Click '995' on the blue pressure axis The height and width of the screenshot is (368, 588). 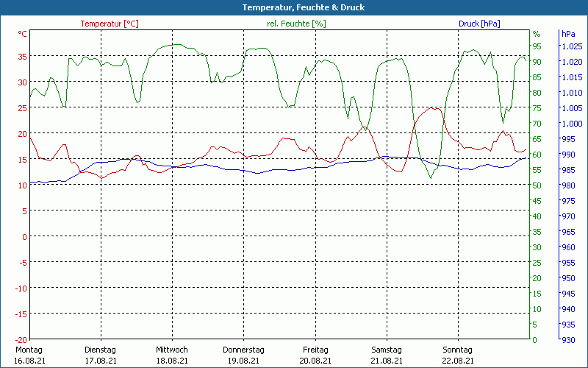[x=568, y=139]
